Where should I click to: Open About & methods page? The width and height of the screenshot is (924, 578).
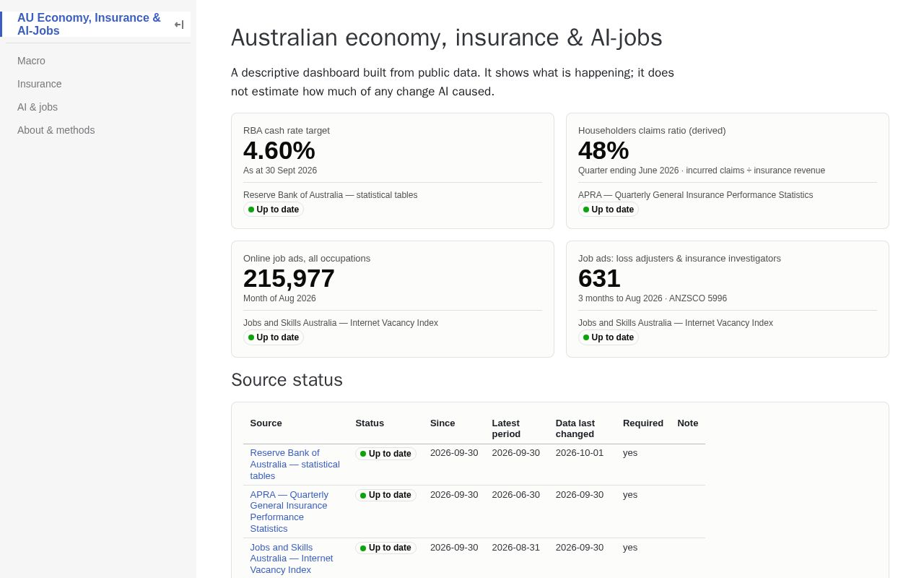click(x=56, y=130)
